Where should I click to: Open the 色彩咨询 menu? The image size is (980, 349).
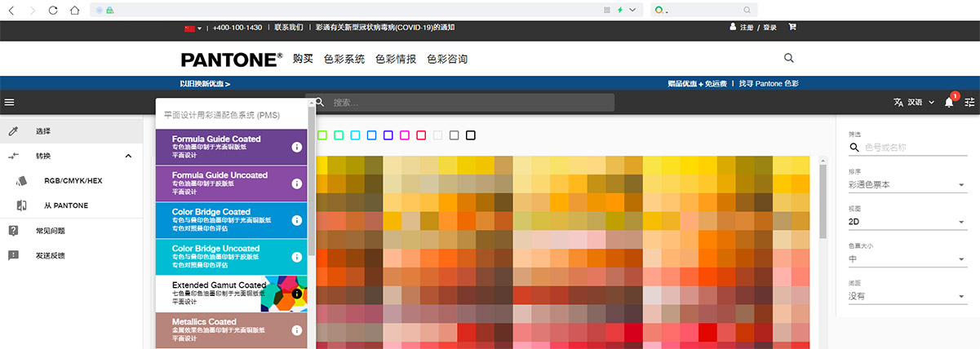(x=447, y=59)
